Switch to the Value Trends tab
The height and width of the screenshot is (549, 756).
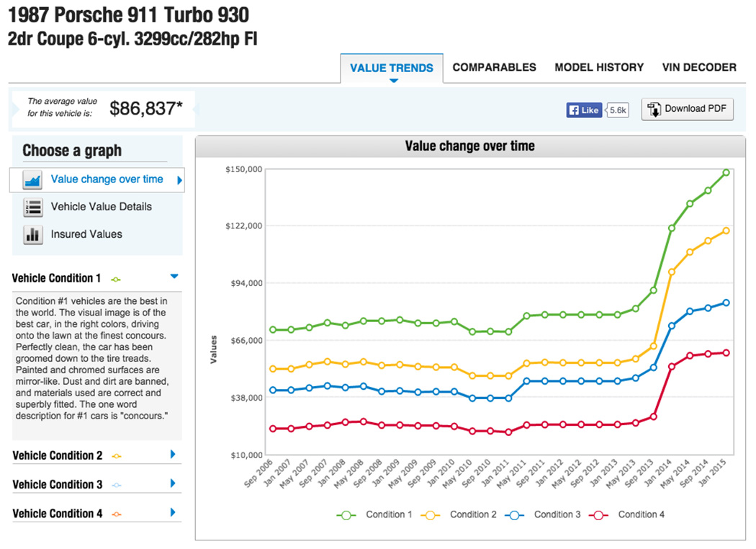pos(392,68)
